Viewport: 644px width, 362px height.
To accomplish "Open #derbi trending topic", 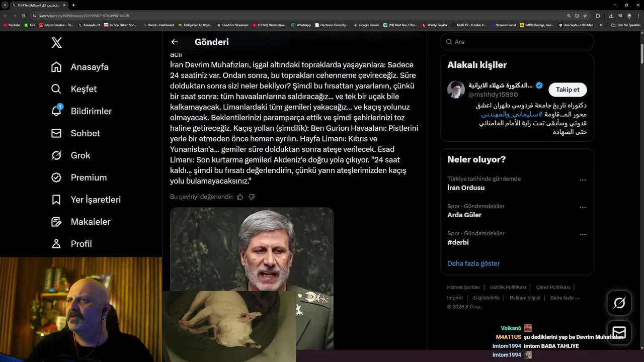I will (x=458, y=242).
